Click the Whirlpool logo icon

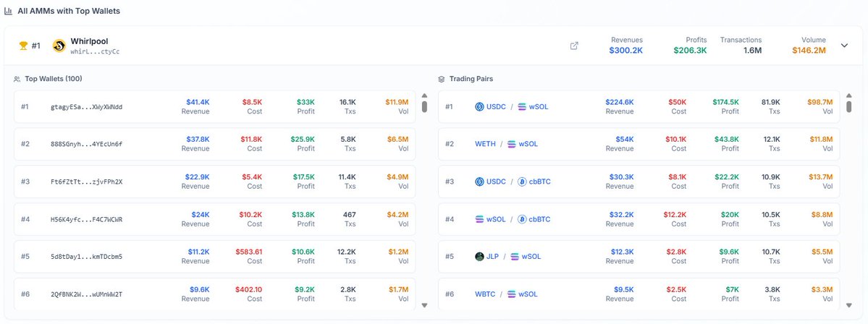click(59, 46)
